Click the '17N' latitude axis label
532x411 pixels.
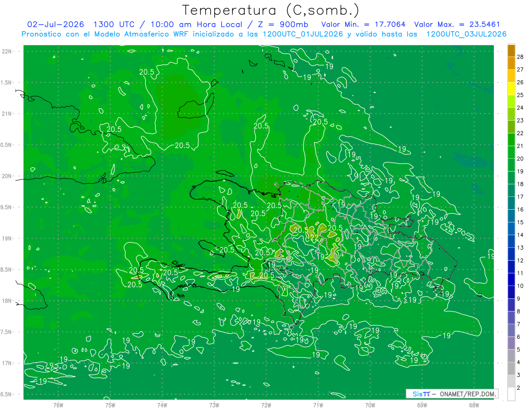click(x=7, y=363)
